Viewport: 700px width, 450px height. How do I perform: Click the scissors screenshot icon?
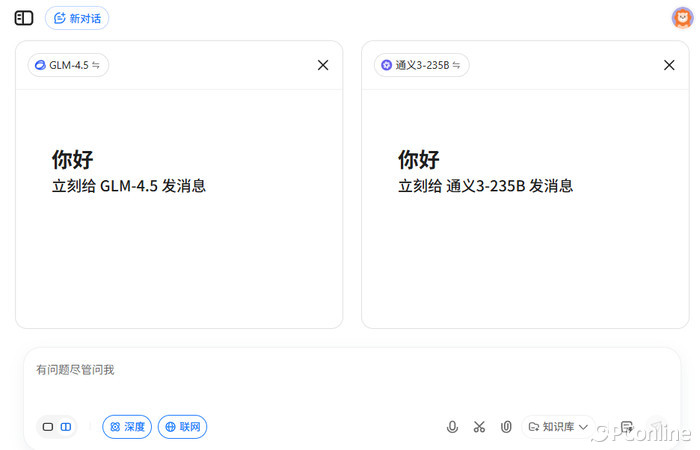479,427
